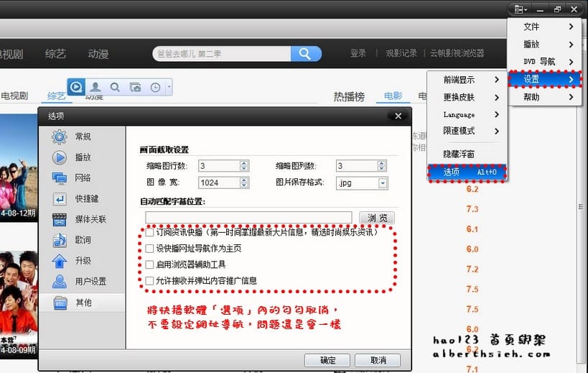Image resolution: width=588 pixels, height=373 pixels.
Task: Open the 观影记录 viewing history link
Action: pyautogui.click(x=401, y=53)
